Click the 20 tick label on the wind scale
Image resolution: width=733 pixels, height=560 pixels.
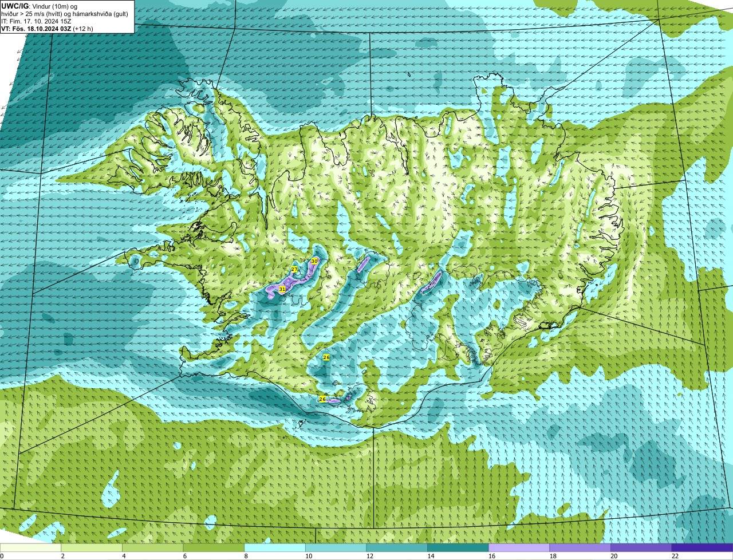pos(614,555)
